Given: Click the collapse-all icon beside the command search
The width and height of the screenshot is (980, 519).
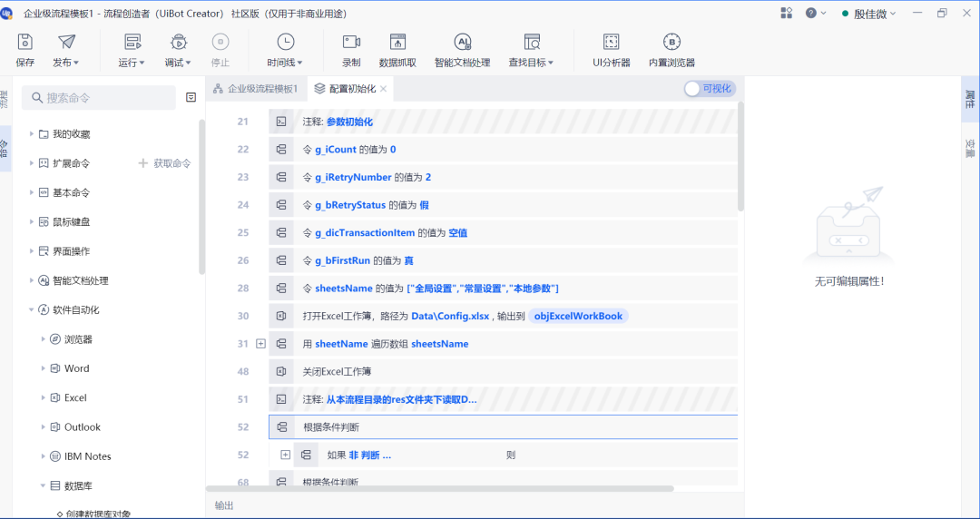Looking at the screenshot, I should click(x=191, y=98).
